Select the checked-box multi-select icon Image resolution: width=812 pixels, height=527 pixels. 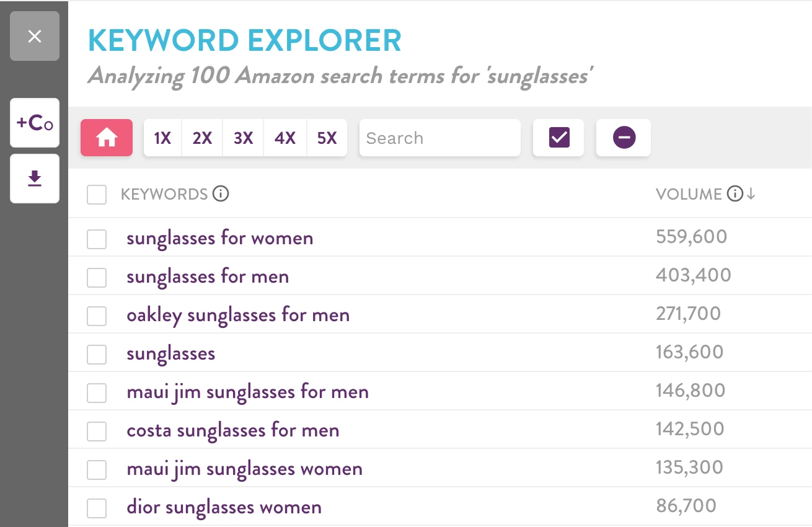[557, 138]
